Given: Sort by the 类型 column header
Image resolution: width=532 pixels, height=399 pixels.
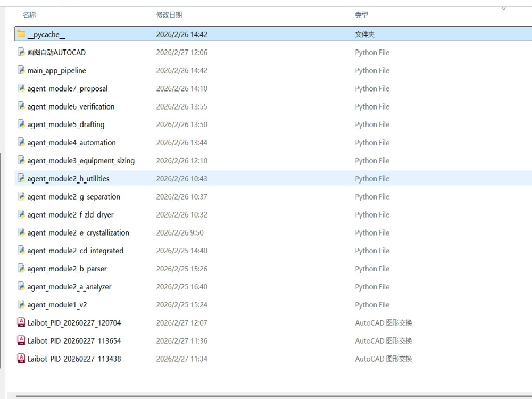Looking at the screenshot, I should coord(361,15).
